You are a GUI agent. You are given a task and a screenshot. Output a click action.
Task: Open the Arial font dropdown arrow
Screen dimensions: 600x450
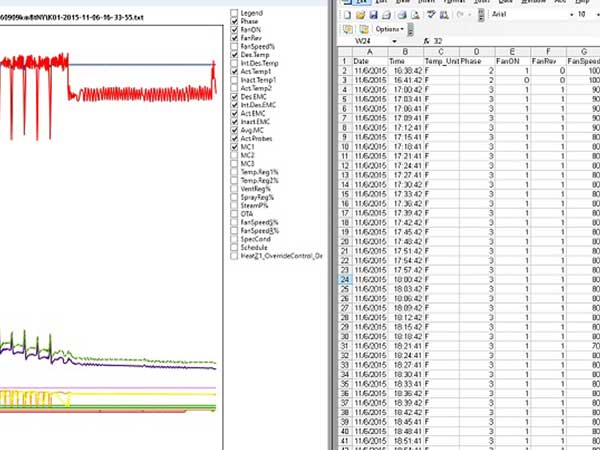coord(572,15)
